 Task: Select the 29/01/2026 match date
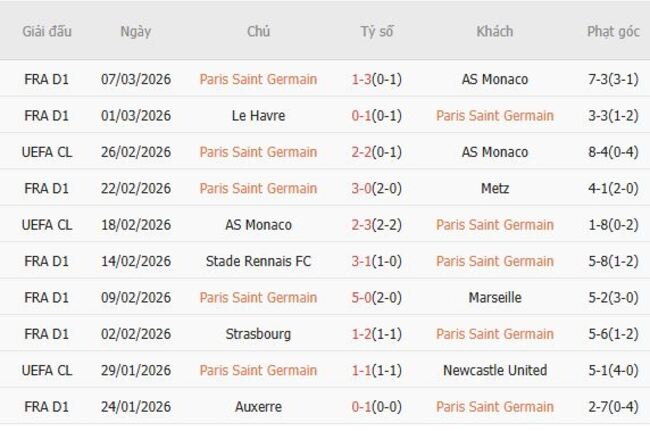[136, 370]
